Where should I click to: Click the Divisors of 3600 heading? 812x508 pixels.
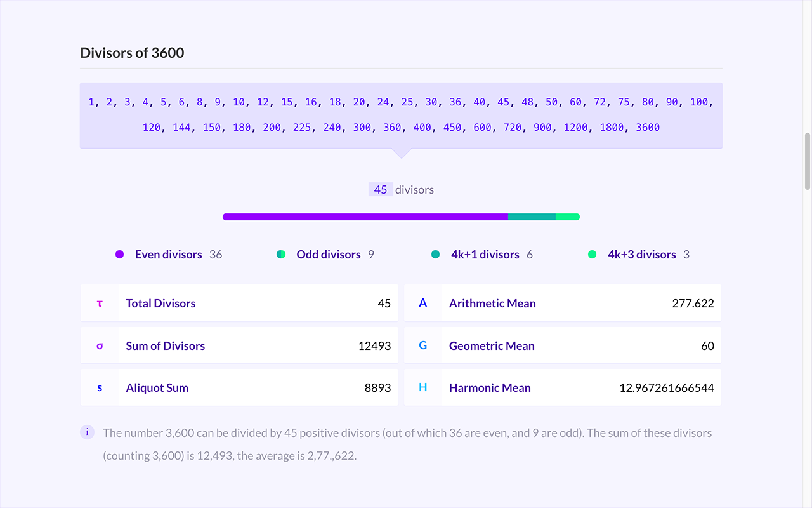(132, 53)
